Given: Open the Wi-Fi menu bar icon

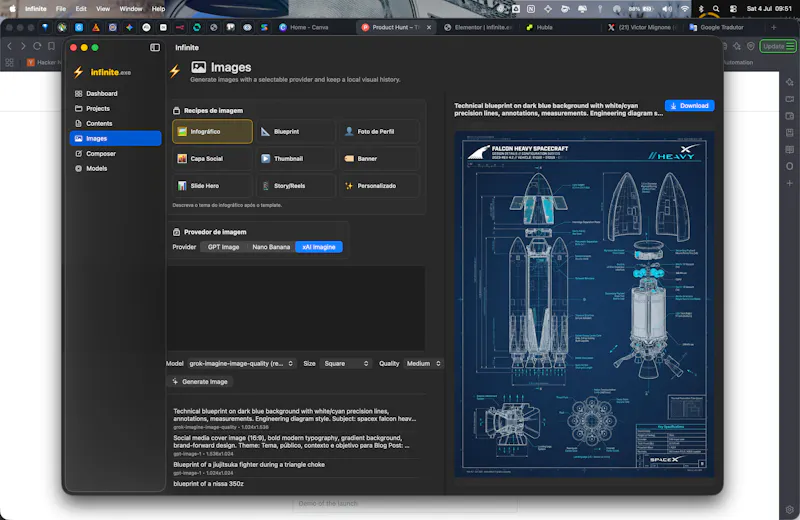Looking at the screenshot, I should [x=685, y=9].
